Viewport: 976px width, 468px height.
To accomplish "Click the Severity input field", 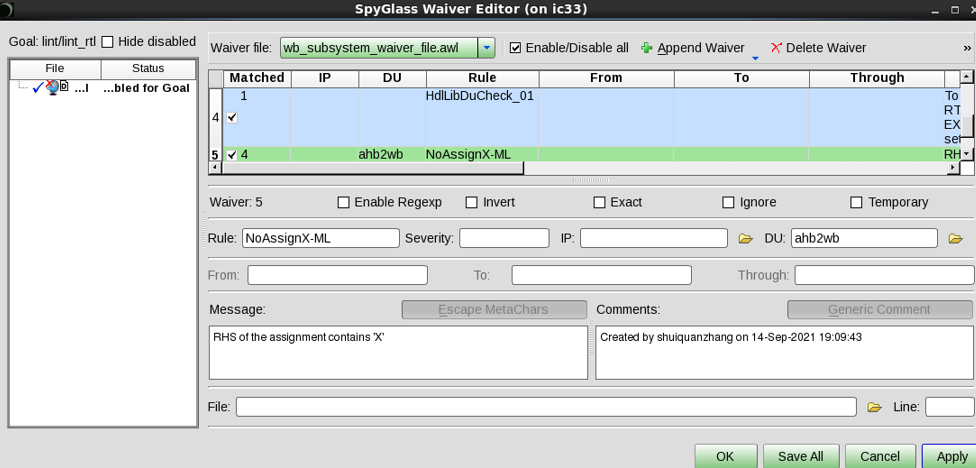I will tap(504, 238).
